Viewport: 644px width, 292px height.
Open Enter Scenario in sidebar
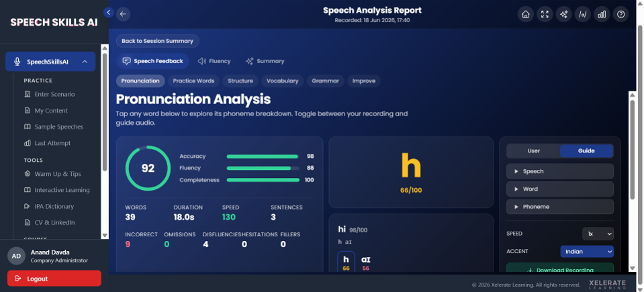(x=54, y=94)
